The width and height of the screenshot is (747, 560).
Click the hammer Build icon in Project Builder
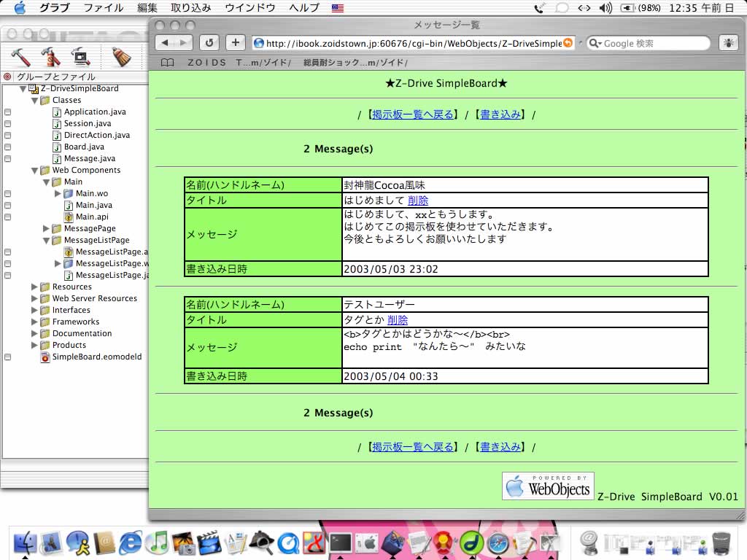coord(20,57)
